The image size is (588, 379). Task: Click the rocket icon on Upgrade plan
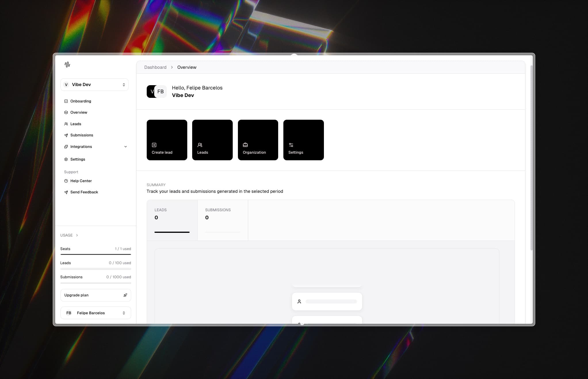pyautogui.click(x=125, y=295)
